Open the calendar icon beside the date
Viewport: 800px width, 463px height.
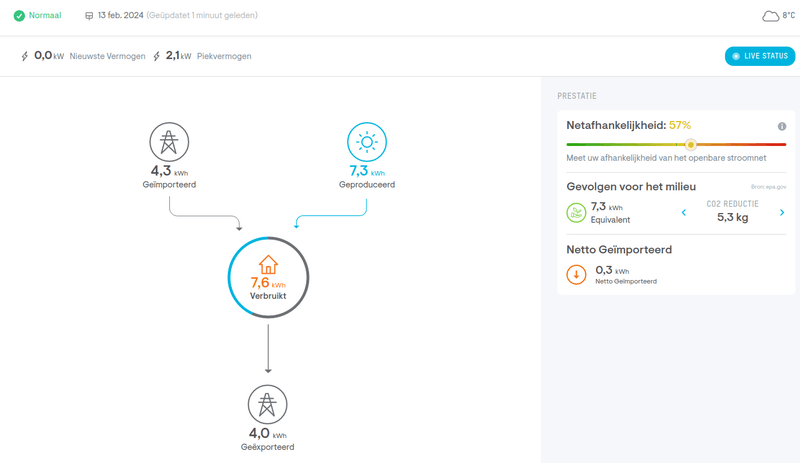click(89, 16)
